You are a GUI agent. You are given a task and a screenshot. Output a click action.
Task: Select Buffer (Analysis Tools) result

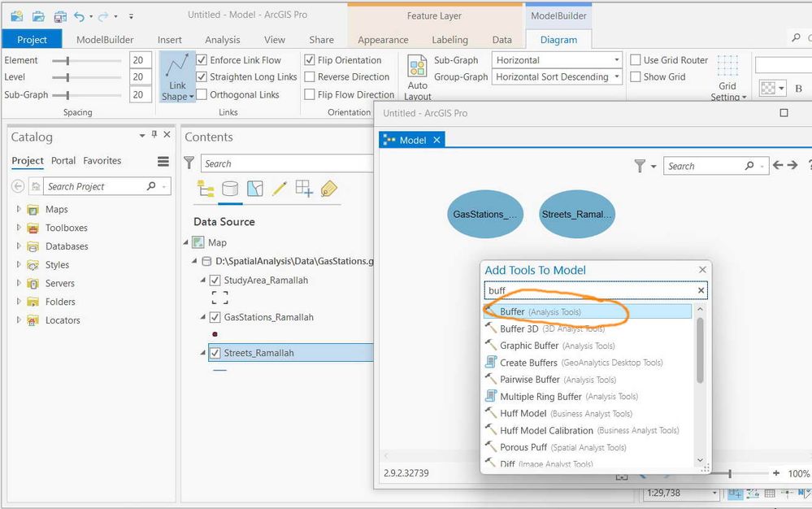coord(587,311)
